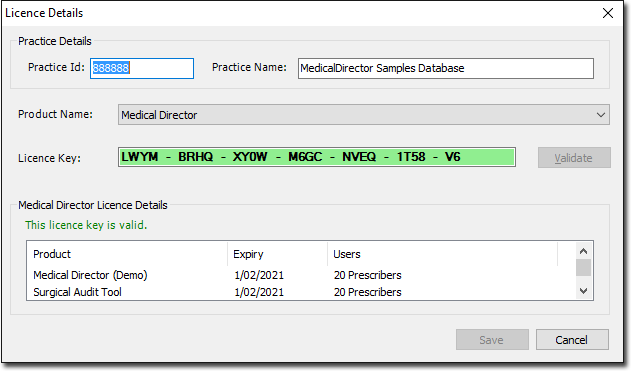Close the Licence Details dialog

[x=608, y=13]
